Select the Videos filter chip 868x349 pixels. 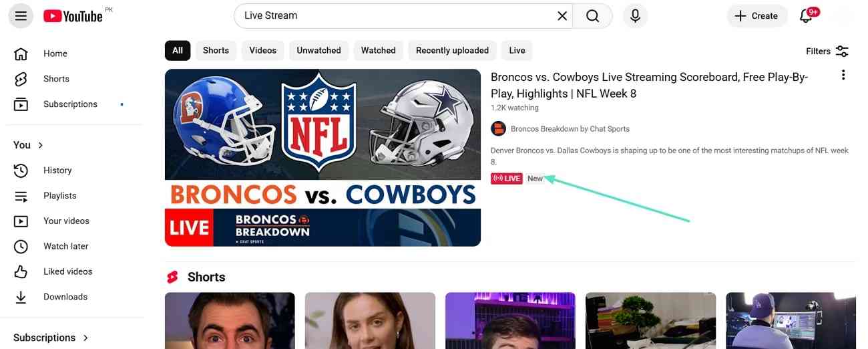point(263,50)
